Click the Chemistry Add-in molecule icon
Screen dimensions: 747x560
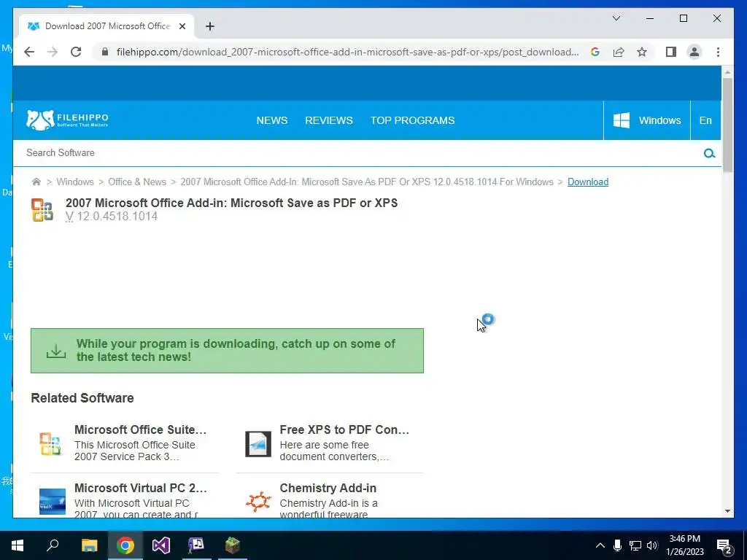click(258, 502)
